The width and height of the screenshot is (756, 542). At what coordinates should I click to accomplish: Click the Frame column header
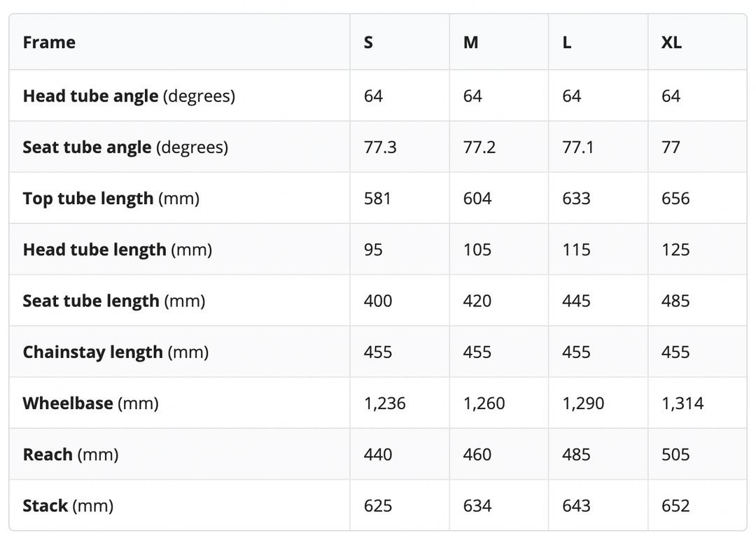(49, 43)
